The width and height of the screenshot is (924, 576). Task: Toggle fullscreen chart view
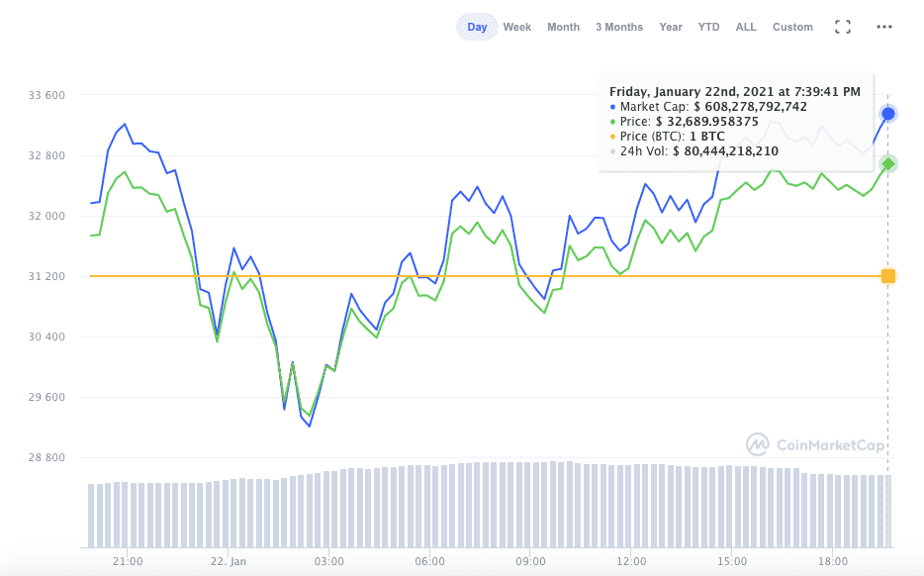click(x=843, y=27)
